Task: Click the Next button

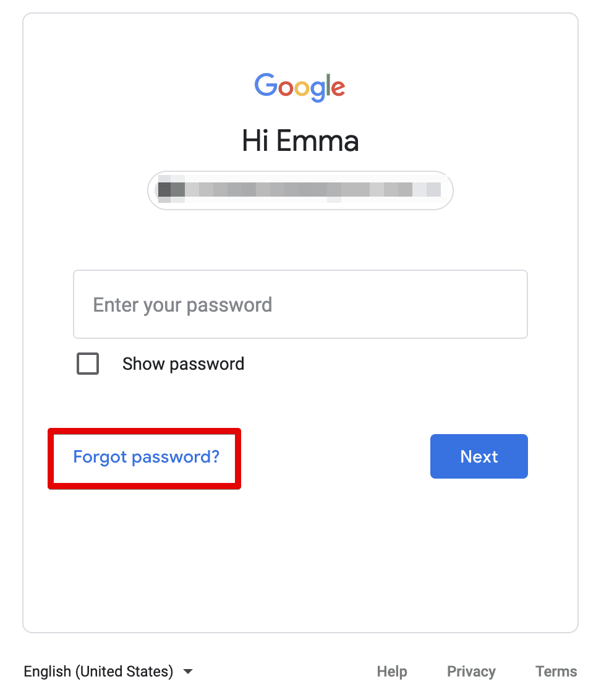Action: (x=479, y=456)
